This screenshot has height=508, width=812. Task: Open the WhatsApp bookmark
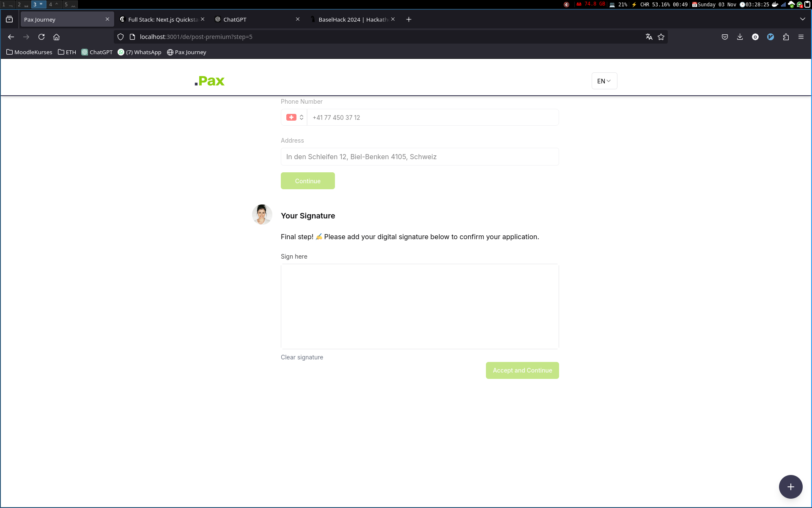click(140, 52)
